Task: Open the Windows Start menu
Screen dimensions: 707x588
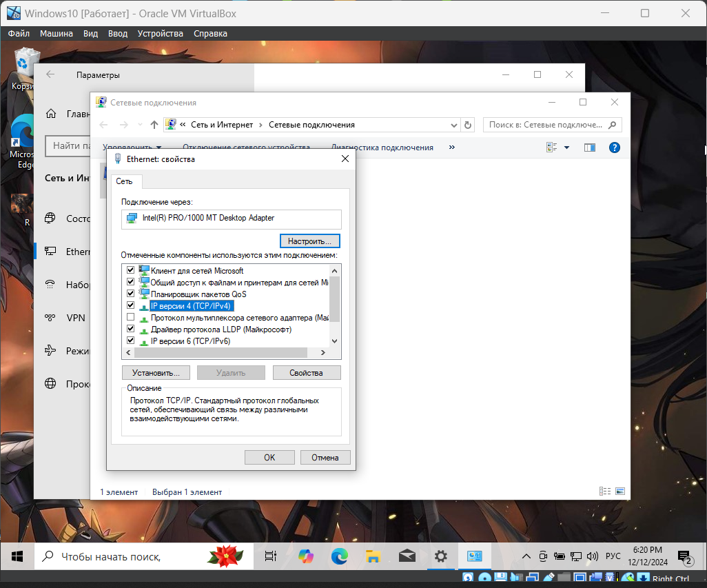Action: pos(17,556)
